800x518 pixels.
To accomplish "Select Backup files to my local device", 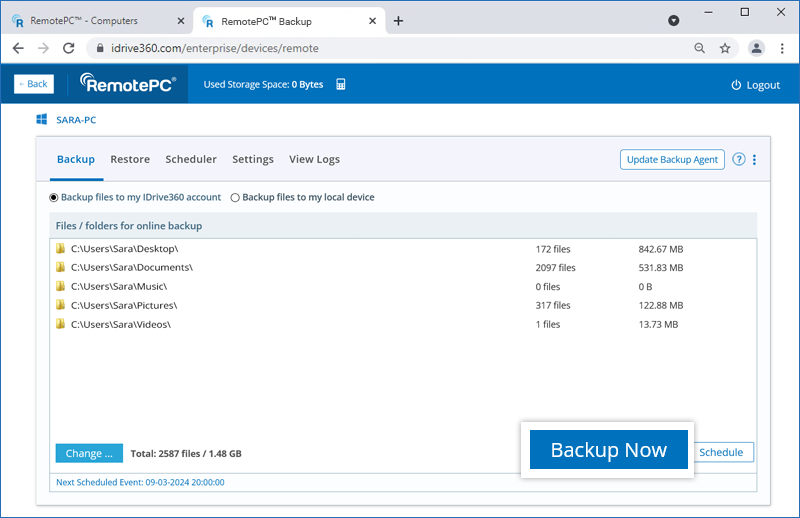I will (235, 197).
